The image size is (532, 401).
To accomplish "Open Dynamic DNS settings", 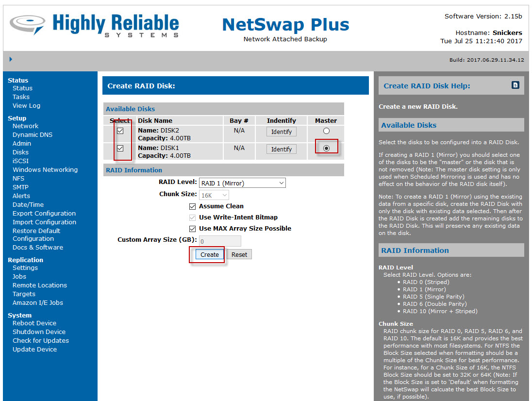I will pos(33,135).
